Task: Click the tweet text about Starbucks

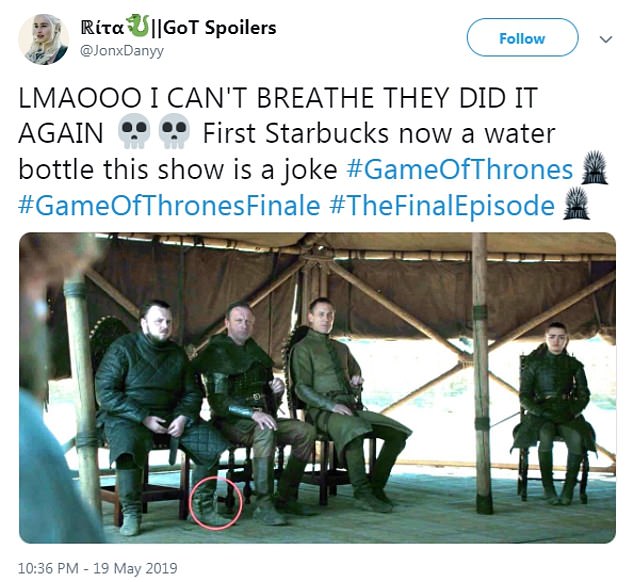Action: (x=287, y=133)
